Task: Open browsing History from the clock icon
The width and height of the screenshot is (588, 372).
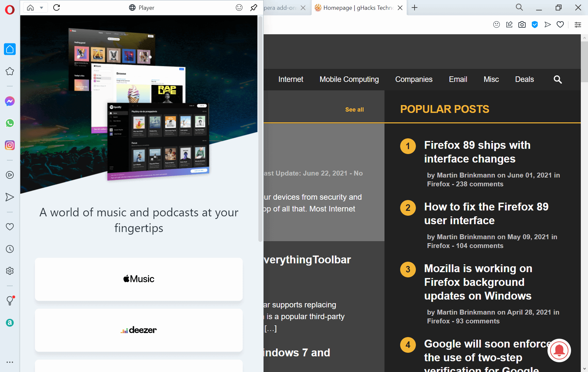Action: [10, 249]
